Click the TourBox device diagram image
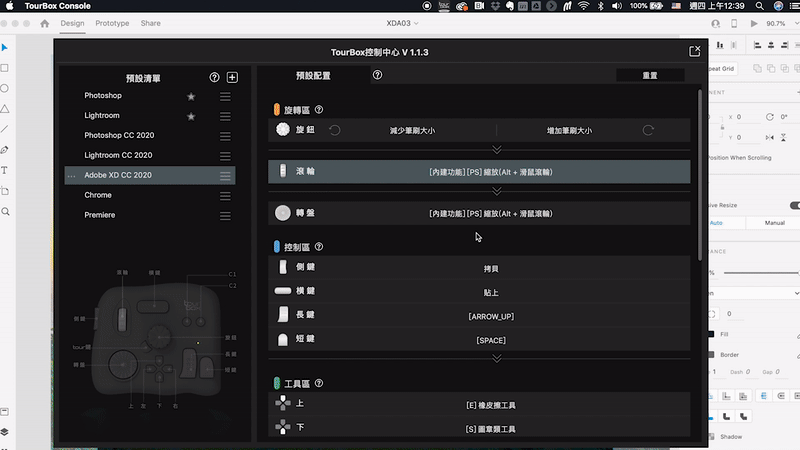Screen dimensions: 800x450 click(x=156, y=339)
